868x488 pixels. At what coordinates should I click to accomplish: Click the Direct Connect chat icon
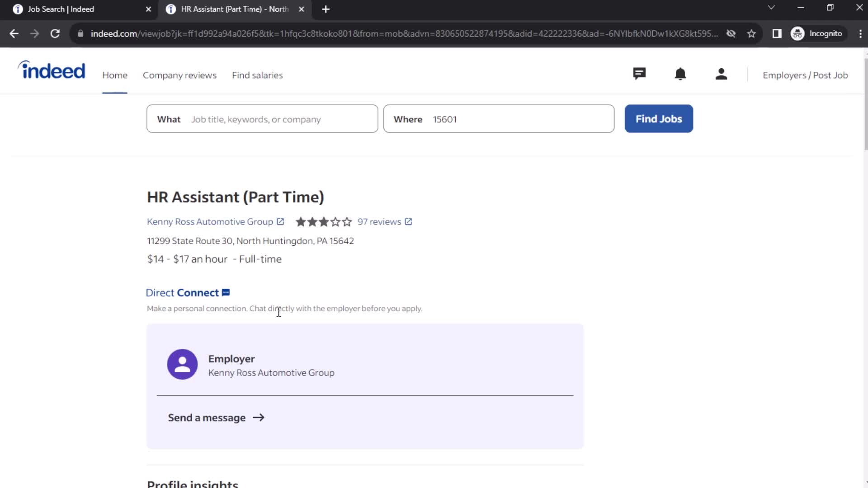226,292
